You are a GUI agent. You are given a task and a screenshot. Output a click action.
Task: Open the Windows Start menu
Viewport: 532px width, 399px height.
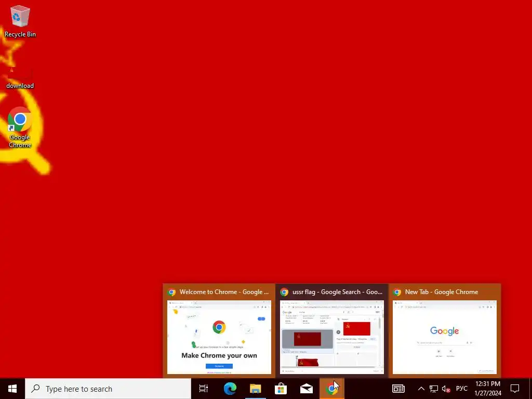(x=12, y=389)
